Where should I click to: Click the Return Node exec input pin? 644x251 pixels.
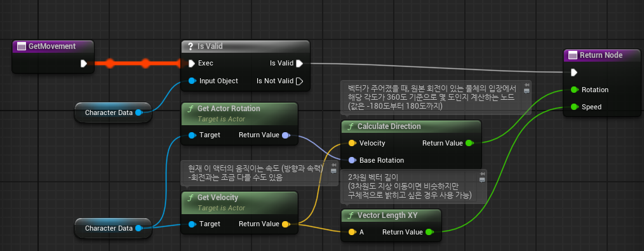pyautogui.click(x=574, y=72)
